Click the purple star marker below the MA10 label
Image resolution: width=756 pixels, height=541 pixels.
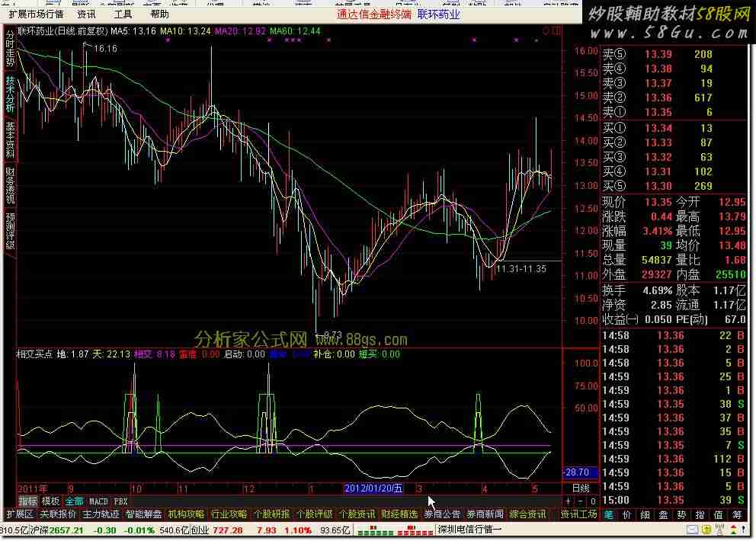pyautogui.click(x=167, y=40)
